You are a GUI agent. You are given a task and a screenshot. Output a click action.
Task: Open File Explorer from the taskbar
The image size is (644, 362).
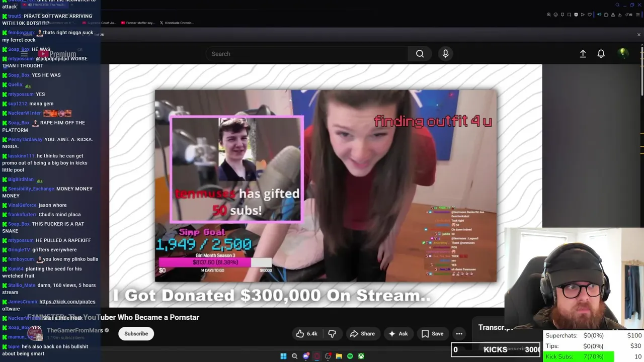point(339,356)
